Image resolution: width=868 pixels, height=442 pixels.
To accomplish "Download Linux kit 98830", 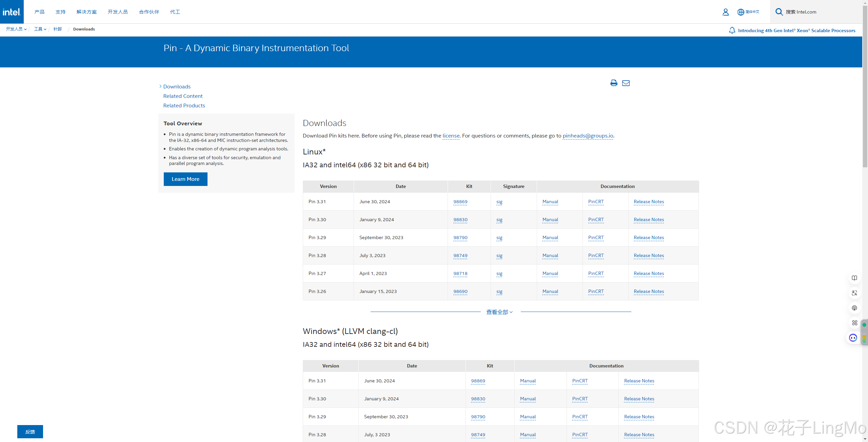I will click(x=460, y=220).
